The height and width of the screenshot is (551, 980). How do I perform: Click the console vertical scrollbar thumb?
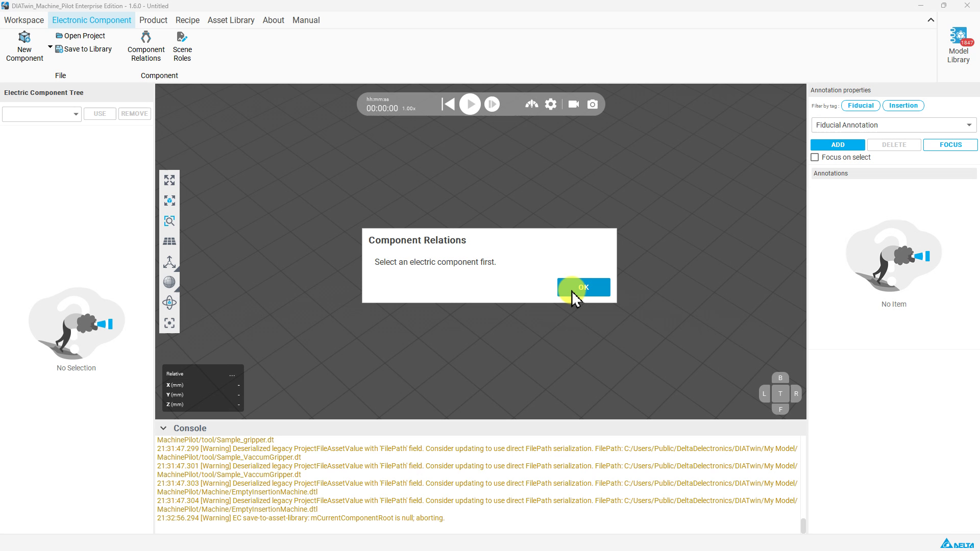click(803, 525)
